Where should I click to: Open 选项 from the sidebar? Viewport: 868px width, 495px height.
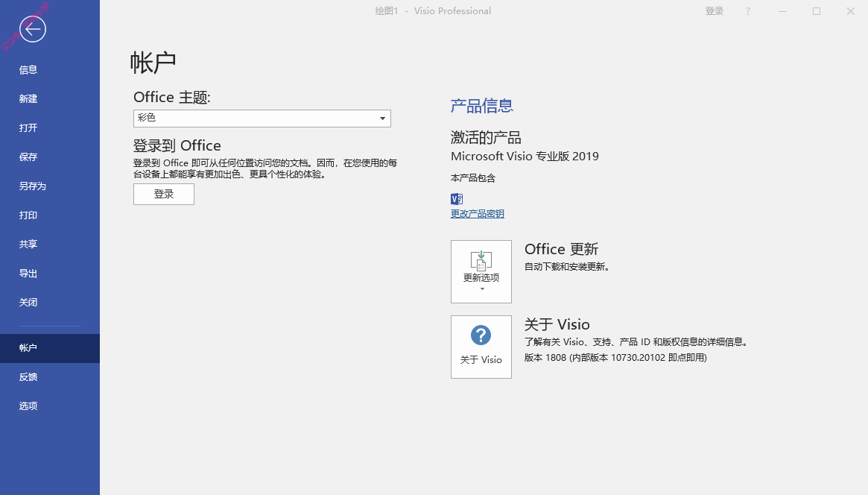click(x=50, y=406)
